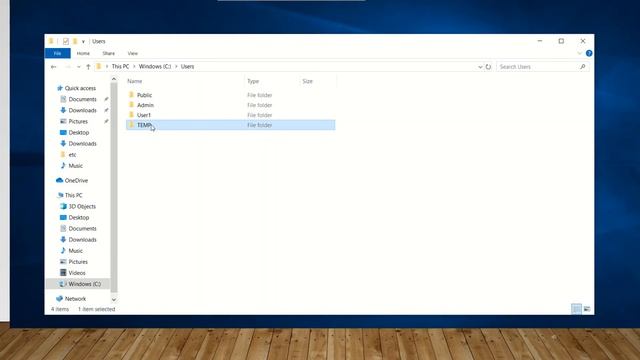Select the TEMP folder row
The width and height of the screenshot is (640, 360).
(x=231, y=125)
